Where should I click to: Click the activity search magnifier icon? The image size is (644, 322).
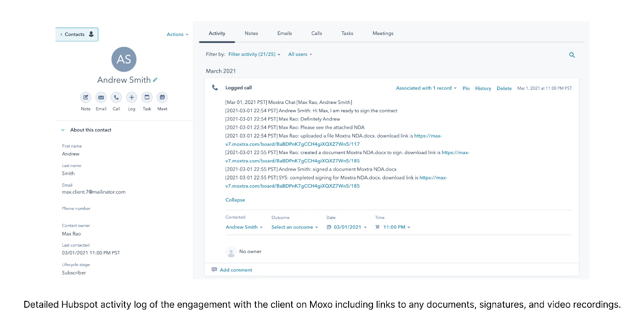[x=572, y=55]
